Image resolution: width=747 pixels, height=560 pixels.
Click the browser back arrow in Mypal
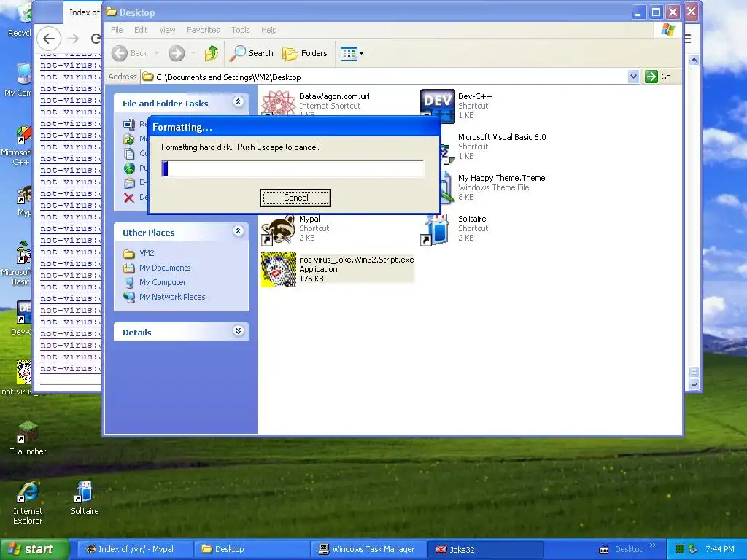(49, 39)
